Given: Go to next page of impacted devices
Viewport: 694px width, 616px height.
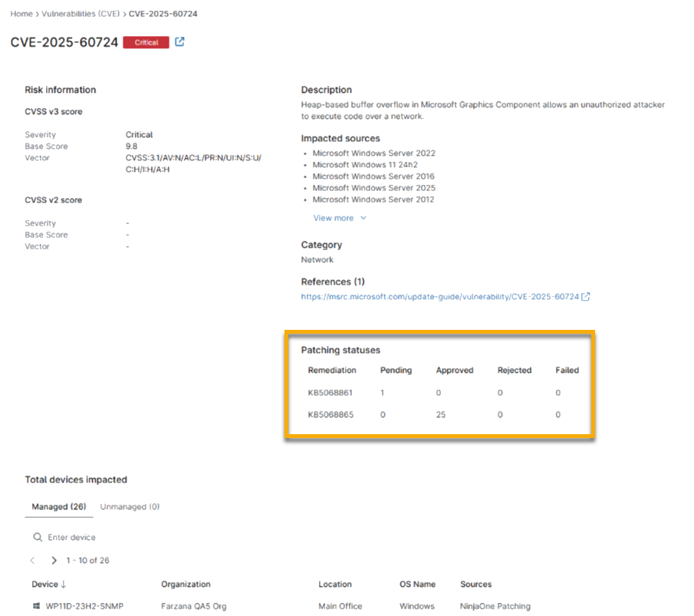Looking at the screenshot, I should pyautogui.click(x=54, y=561).
